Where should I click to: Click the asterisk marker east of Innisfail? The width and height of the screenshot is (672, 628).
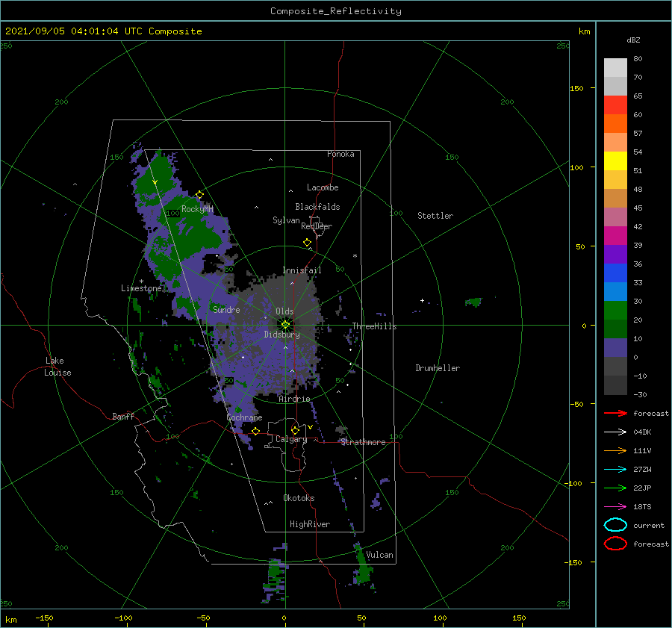355,256
